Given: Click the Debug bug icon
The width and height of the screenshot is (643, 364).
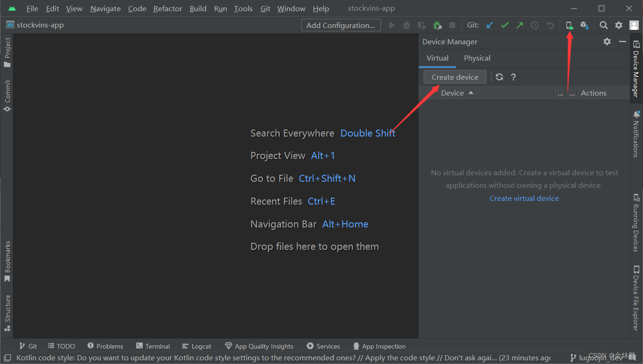Looking at the screenshot, I should (407, 25).
